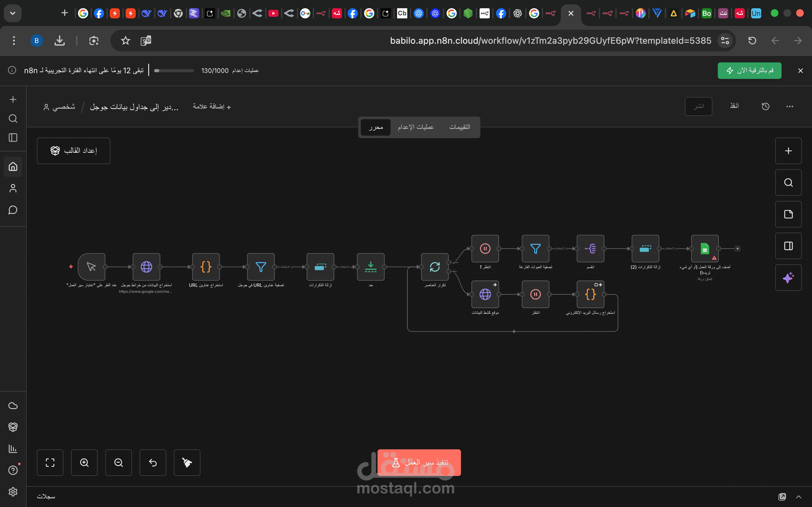Switch to the التقييمات tab
The width and height of the screenshot is (812, 507).
[460, 127]
